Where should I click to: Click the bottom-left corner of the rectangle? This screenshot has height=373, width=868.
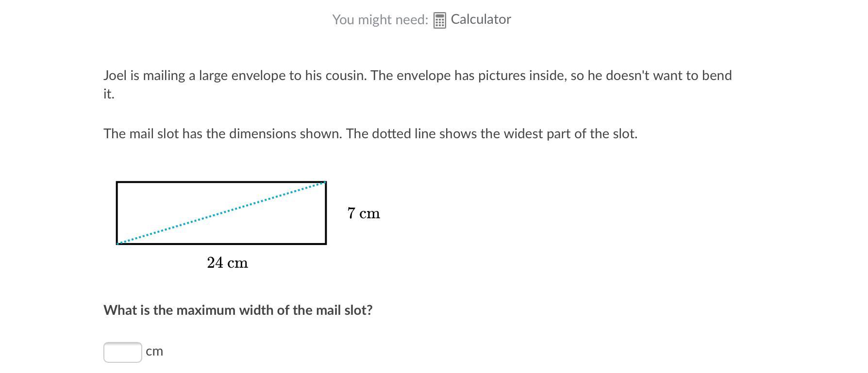[x=117, y=243]
